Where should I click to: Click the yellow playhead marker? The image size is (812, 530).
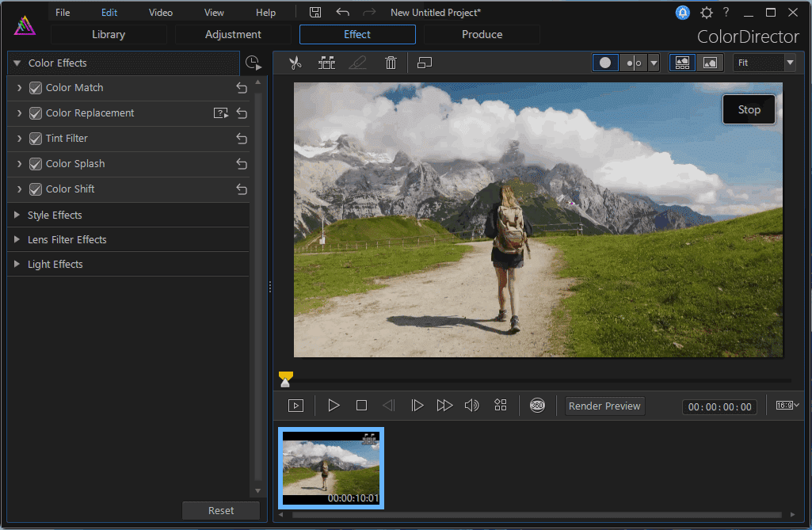tap(285, 379)
